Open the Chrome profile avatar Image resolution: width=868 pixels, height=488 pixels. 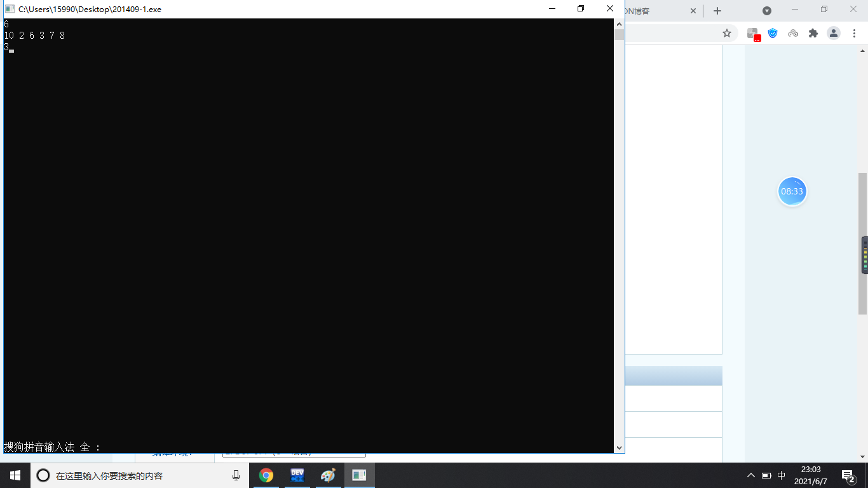(x=834, y=33)
